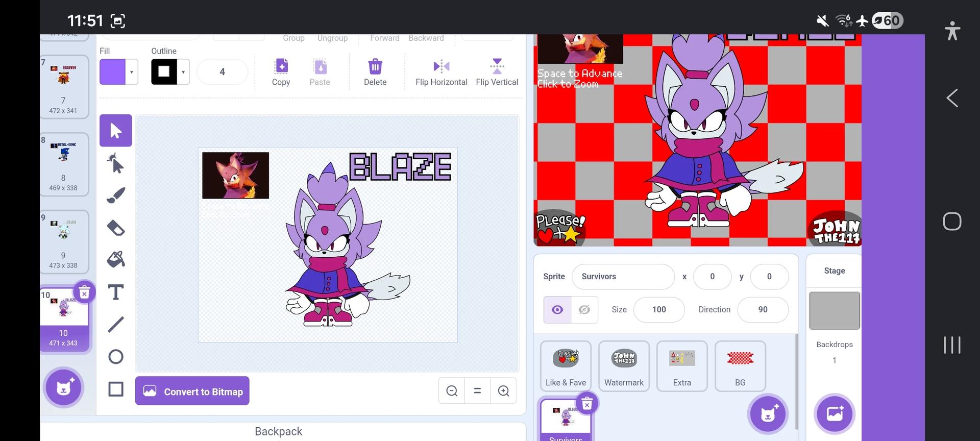This screenshot has height=441, width=980.
Task: Click the Forward button
Action: (x=385, y=38)
